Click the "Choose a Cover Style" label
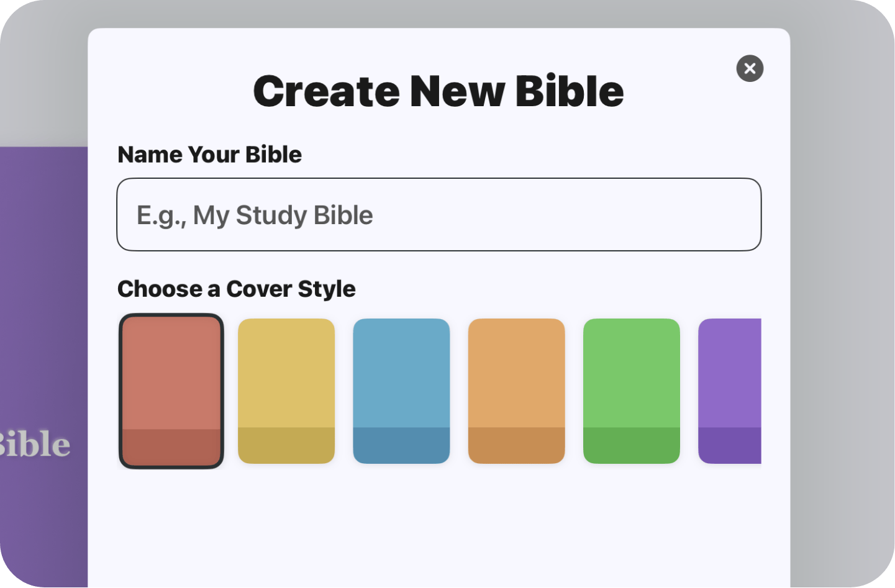The width and height of the screenshot is (895, 588). [236, 289]
